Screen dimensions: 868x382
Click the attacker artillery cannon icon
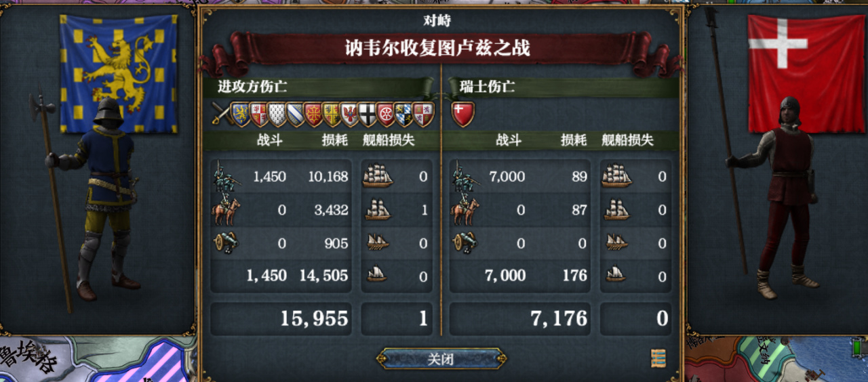pyautogui.click(x=225, y=242)
